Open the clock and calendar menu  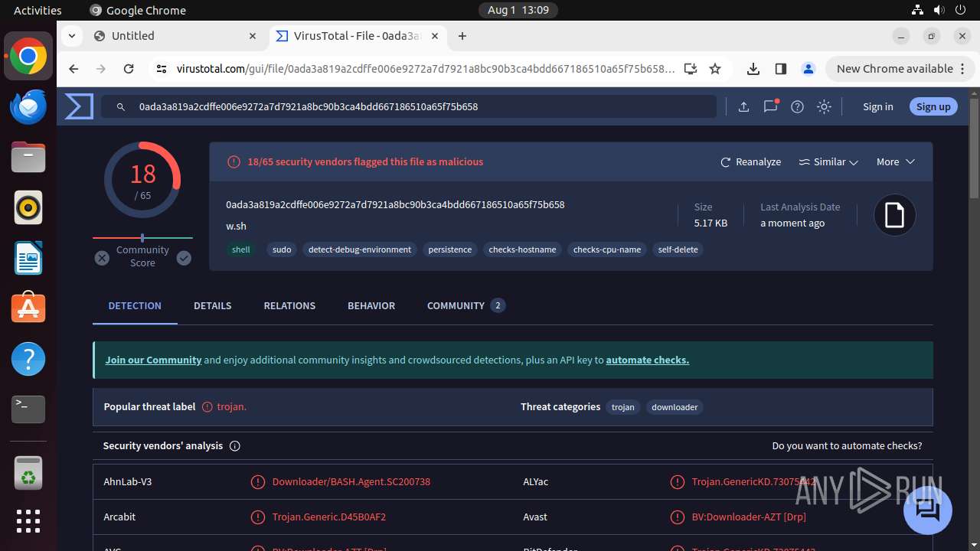click(x=518, y=10)
